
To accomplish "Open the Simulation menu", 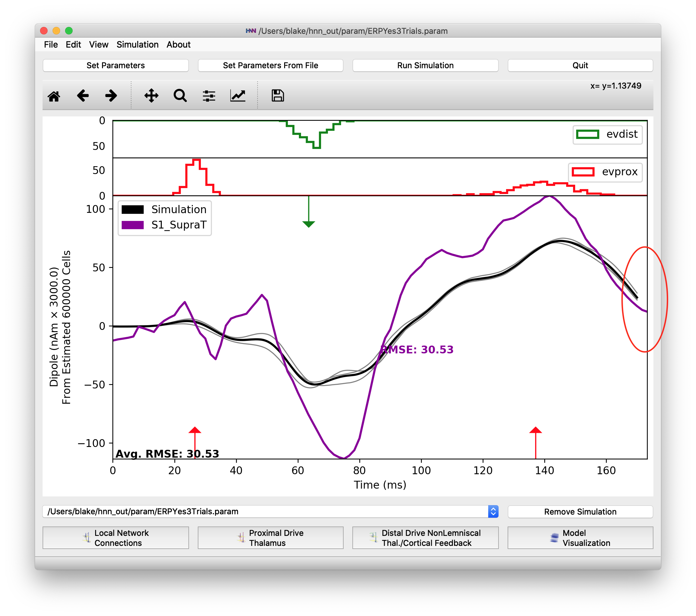I will (x=137, y=45).
